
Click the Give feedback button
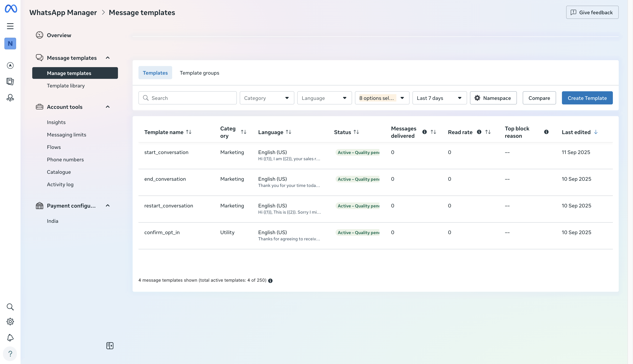tap(592, 12)
